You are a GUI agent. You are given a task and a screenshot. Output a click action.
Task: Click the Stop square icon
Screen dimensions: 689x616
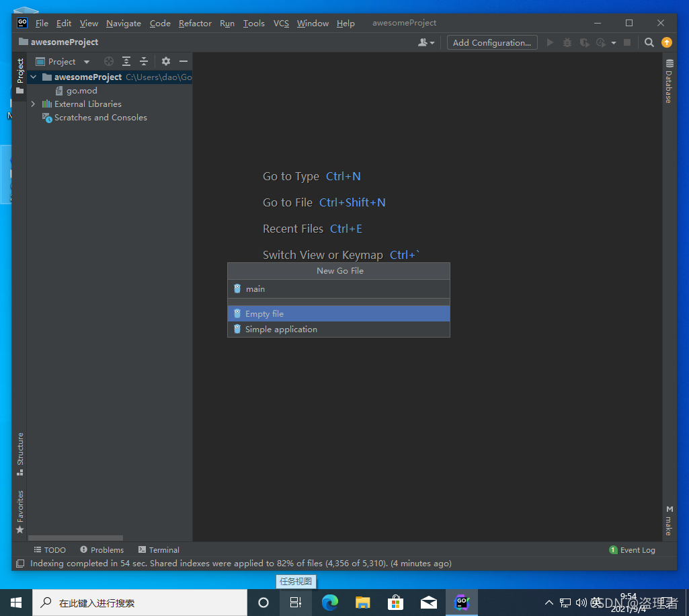pyautogui.click(x=627, y=42)
